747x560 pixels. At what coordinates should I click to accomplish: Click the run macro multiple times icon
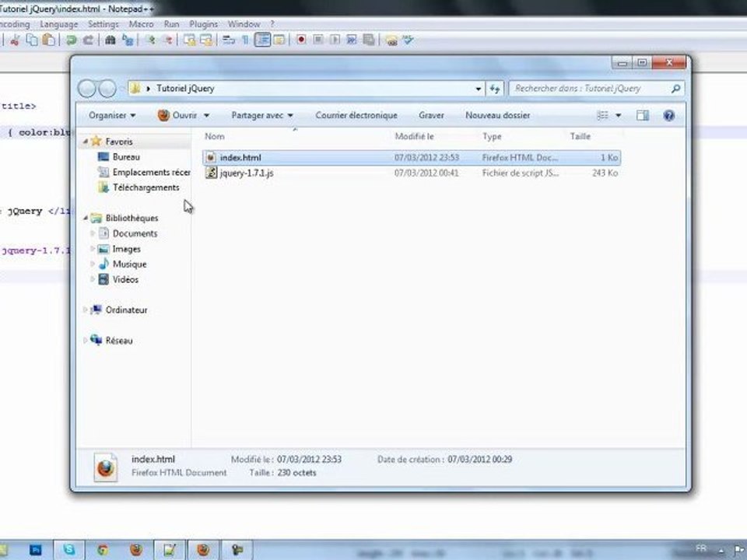[352, 40]
